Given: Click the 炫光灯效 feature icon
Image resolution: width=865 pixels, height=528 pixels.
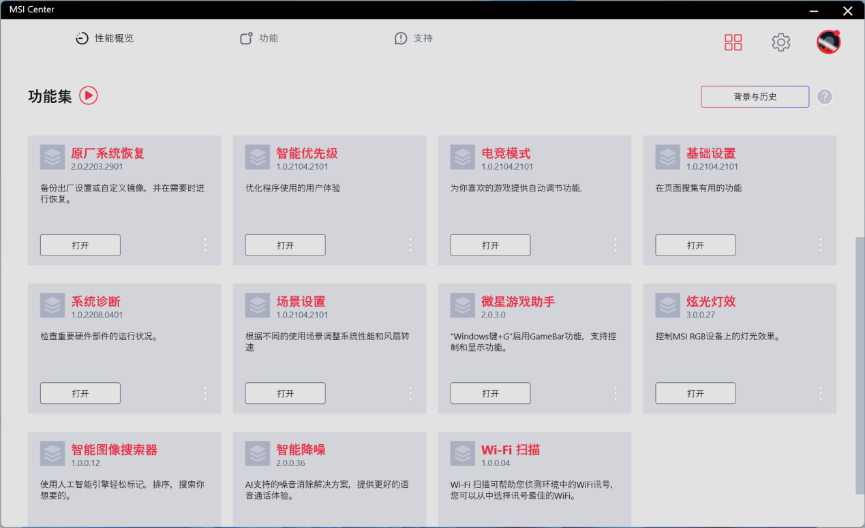Looking at the screenshot, I should tap(668, 305).
